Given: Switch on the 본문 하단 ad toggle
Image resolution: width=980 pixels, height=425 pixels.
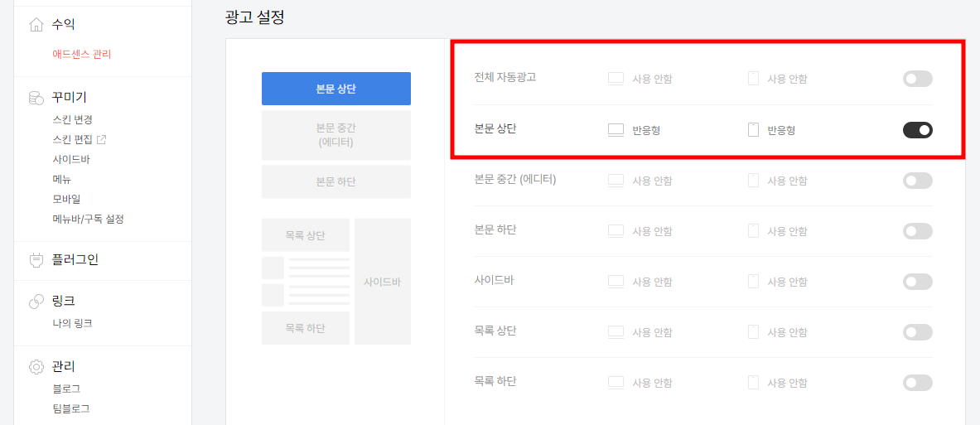Looking at the screenshot, I should [x=918, y=231].
